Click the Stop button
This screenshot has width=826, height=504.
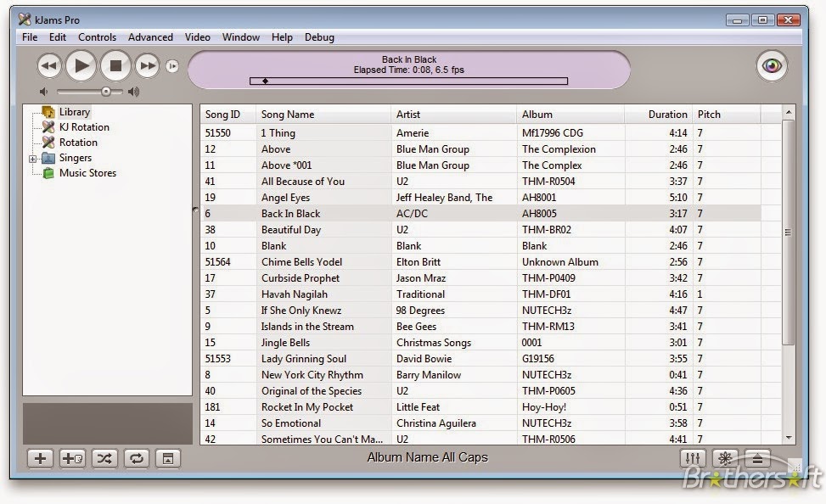(115, 66)
